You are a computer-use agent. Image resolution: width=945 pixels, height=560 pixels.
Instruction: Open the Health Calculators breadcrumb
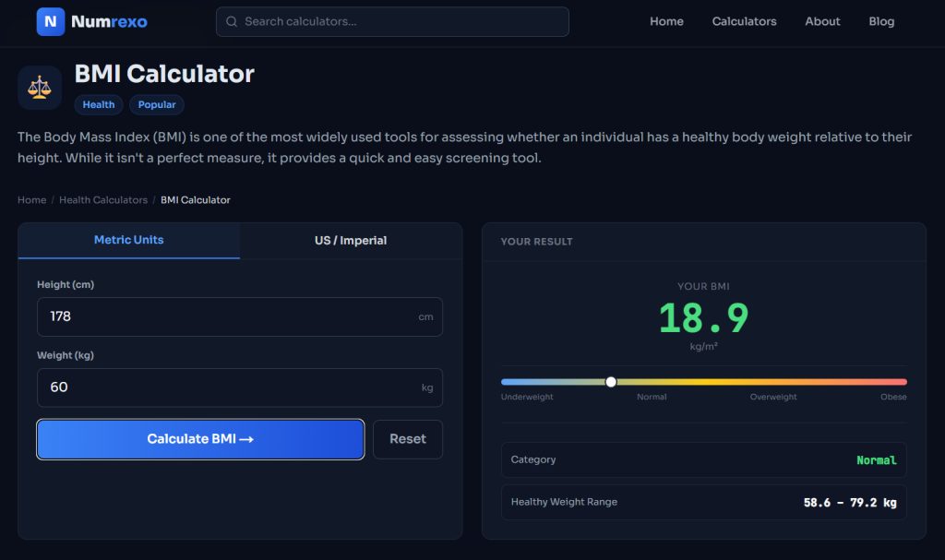103,200
